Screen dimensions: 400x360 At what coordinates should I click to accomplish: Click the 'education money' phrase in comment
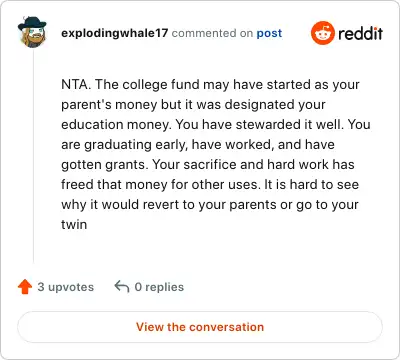pos(115,125)
